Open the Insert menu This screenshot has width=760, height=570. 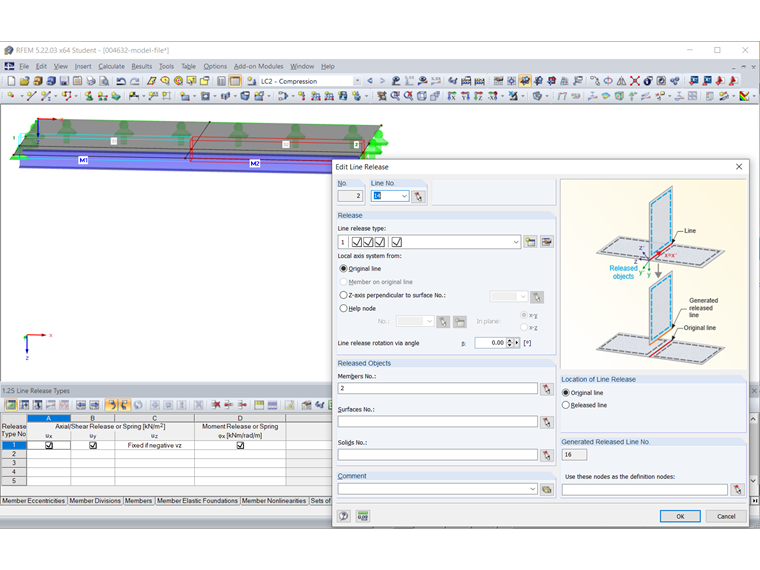click(83, 66)
